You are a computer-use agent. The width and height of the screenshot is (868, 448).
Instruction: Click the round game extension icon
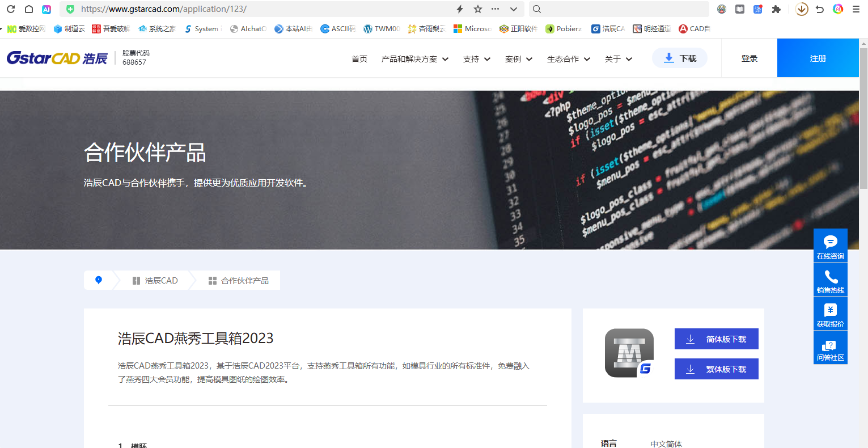(x=722, y=9)
